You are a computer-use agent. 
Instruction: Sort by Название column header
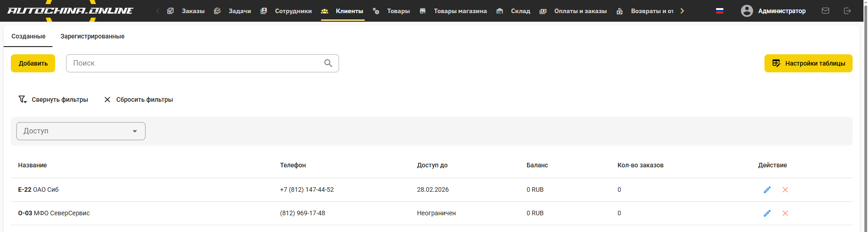pos(33,165)
